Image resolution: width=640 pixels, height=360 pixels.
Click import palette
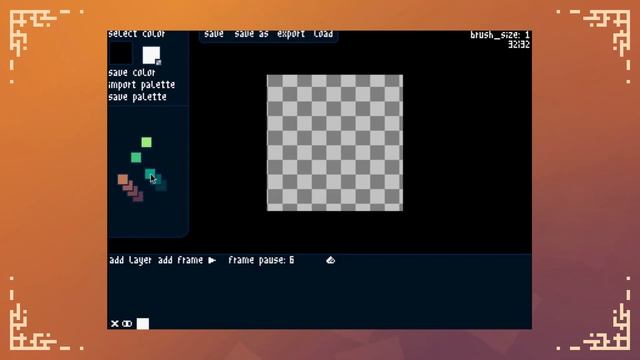click(x=142, y=85)
